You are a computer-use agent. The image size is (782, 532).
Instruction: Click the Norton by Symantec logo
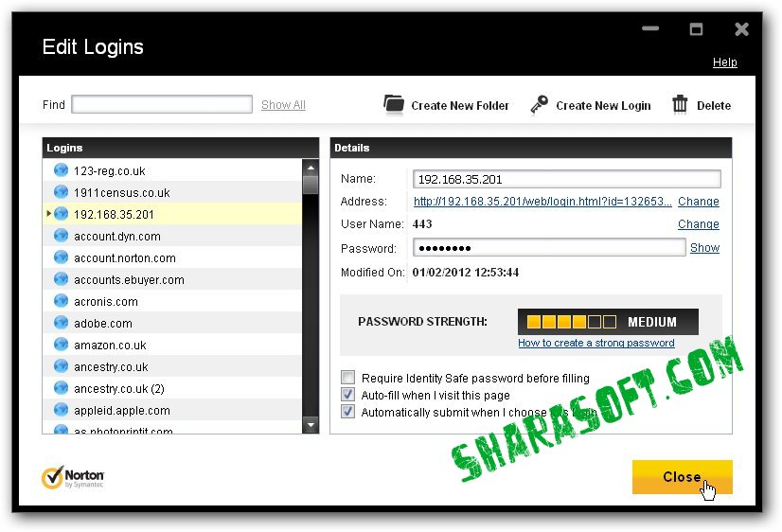(73, 477)
